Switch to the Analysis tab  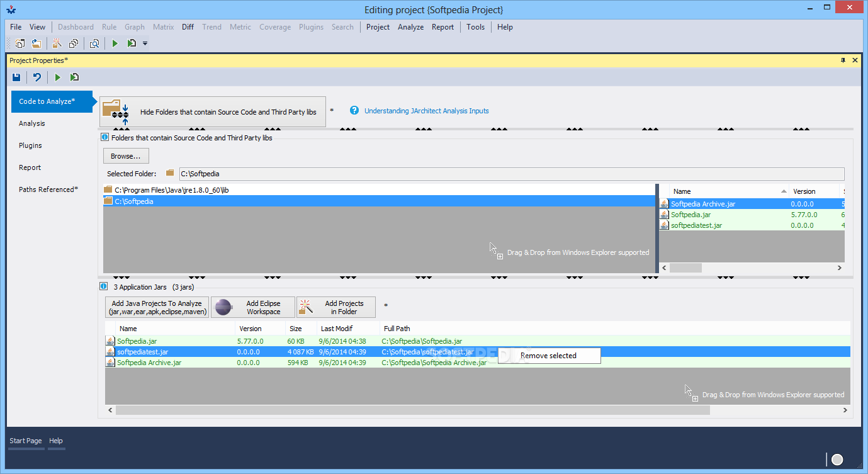(x=32, y=123)
